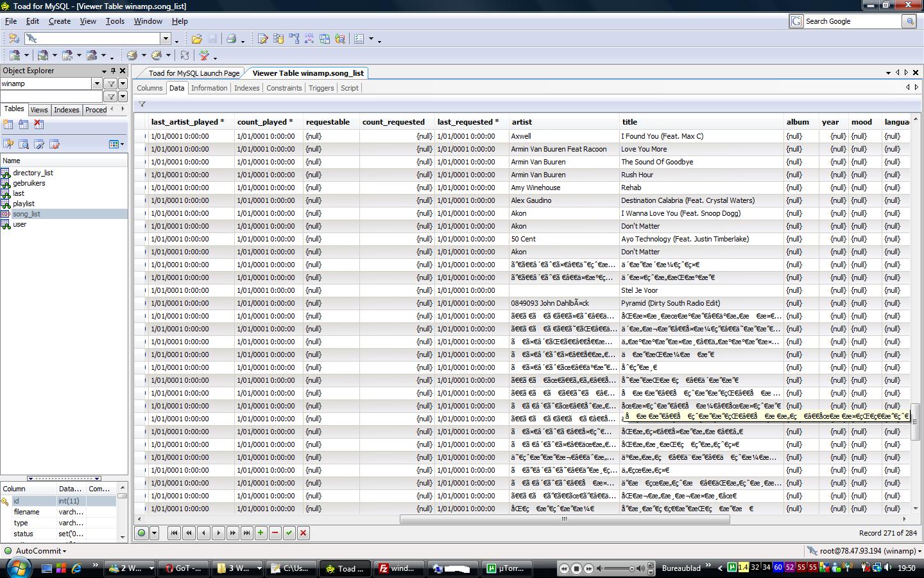Click the Search Google input field
Screen dimensions: 924x578
click(x=853, y=21)
